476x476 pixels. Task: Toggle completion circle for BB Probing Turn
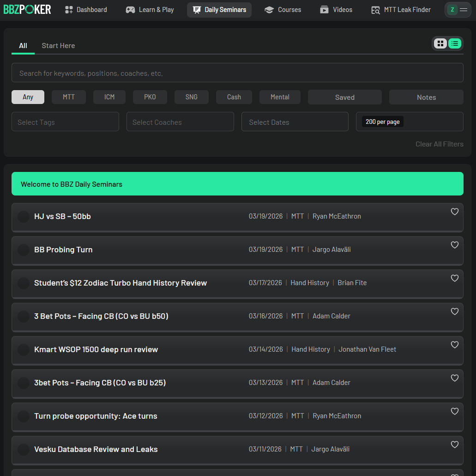(24, 250)
